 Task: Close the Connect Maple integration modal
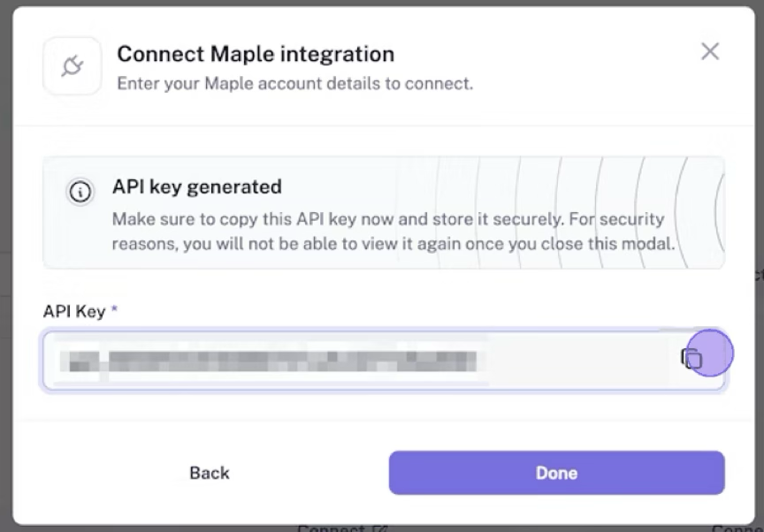(709, 51)
